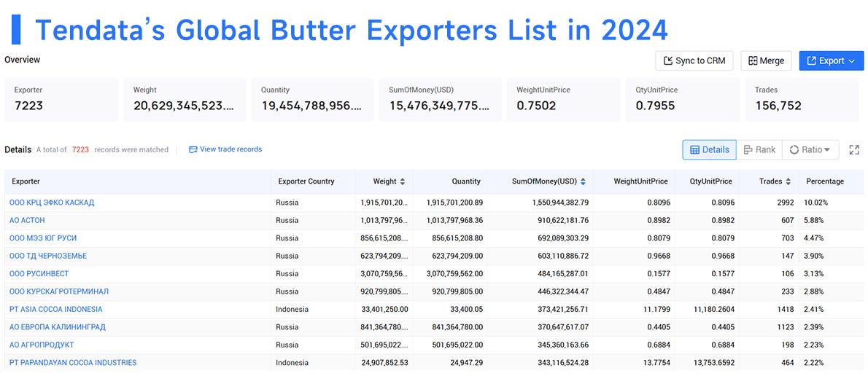Screen dimensions: 868x384
Task: Select the Quantity overview card
Action: [312, 100]
